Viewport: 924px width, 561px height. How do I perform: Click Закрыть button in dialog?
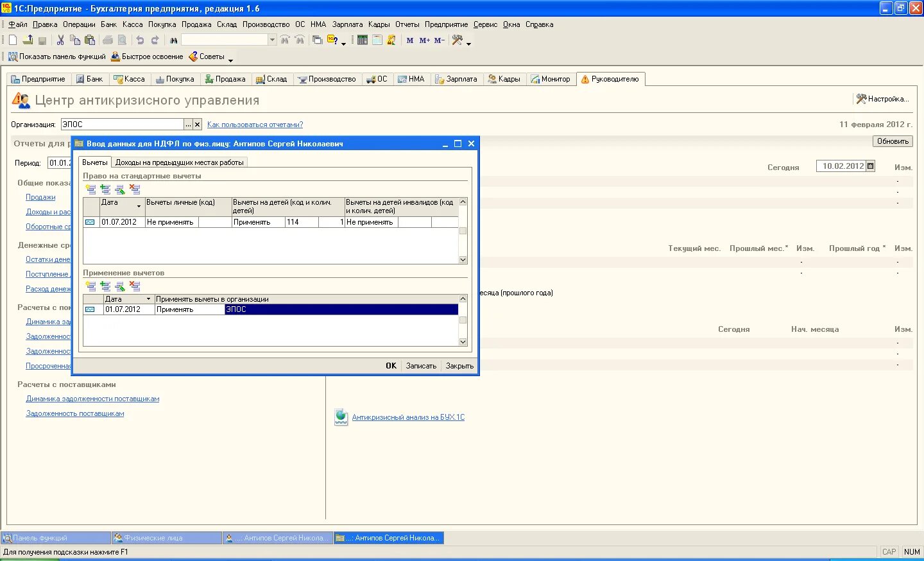click(x=459, y=366)
